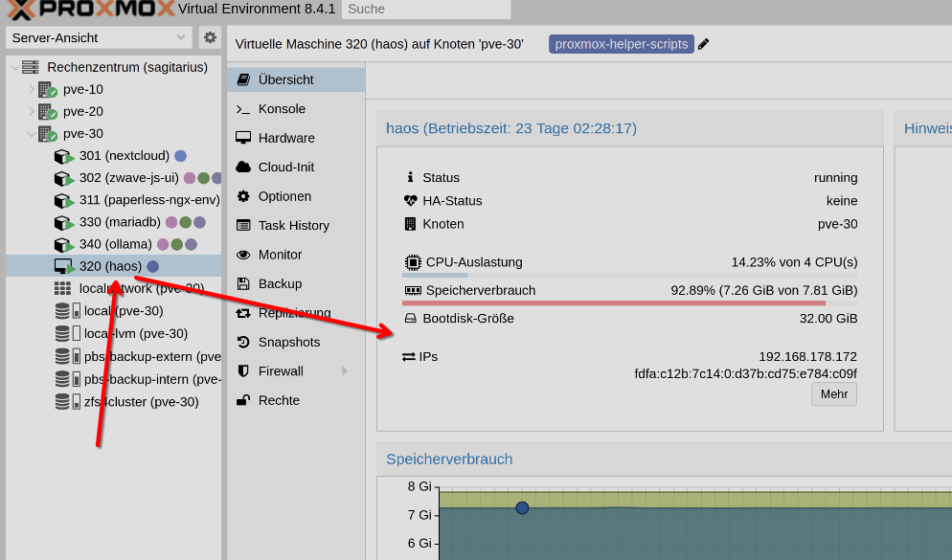This screenshot has width=952, height=560.
Task: Click the Proxmox logo
Action: click(92, 10)
